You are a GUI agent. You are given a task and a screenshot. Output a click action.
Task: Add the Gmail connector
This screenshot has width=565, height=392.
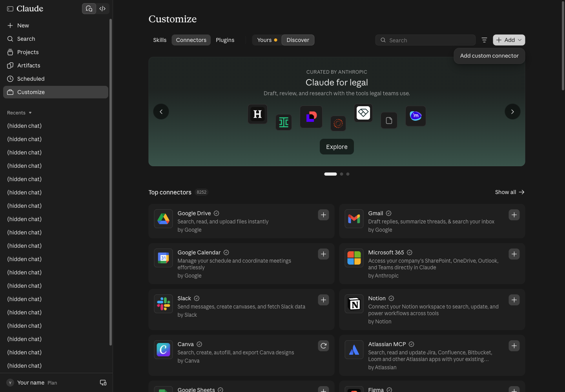tap(514, 215)
